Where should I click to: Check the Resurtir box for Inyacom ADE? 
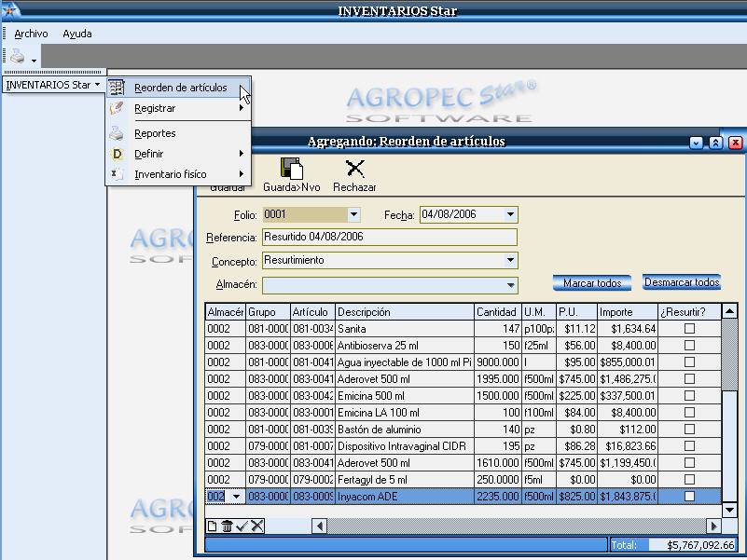pos(689,497)
